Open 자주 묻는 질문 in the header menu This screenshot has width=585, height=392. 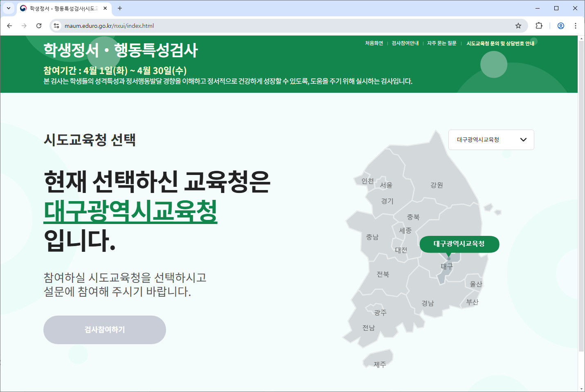[x=442, y=43]
